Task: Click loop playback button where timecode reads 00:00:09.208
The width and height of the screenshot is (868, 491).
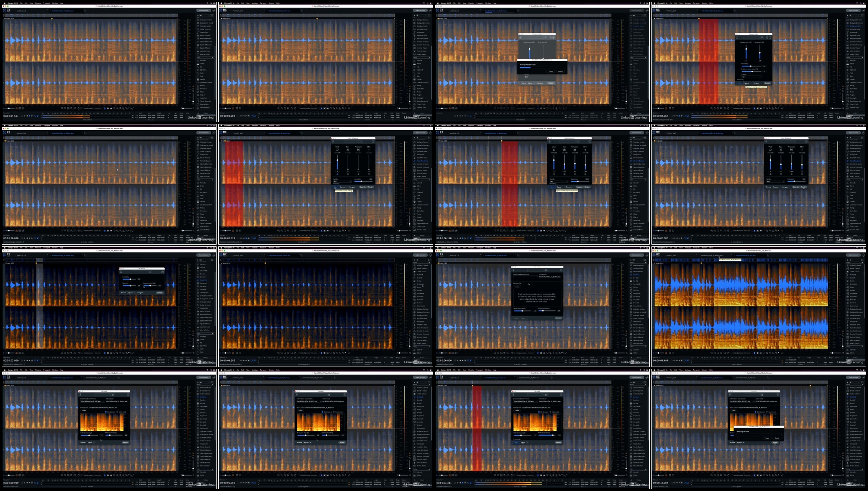Action: (x=251, y=116)
